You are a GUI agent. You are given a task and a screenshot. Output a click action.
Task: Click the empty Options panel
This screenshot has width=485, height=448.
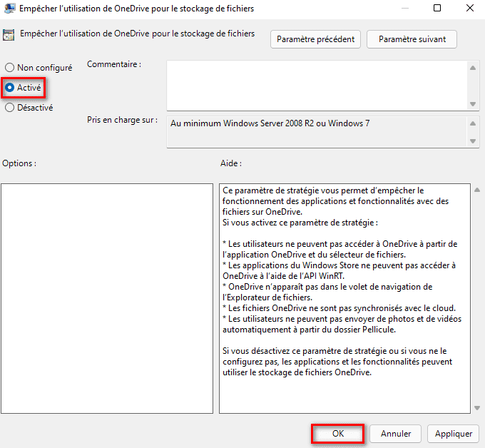click(x=107, y=298)
